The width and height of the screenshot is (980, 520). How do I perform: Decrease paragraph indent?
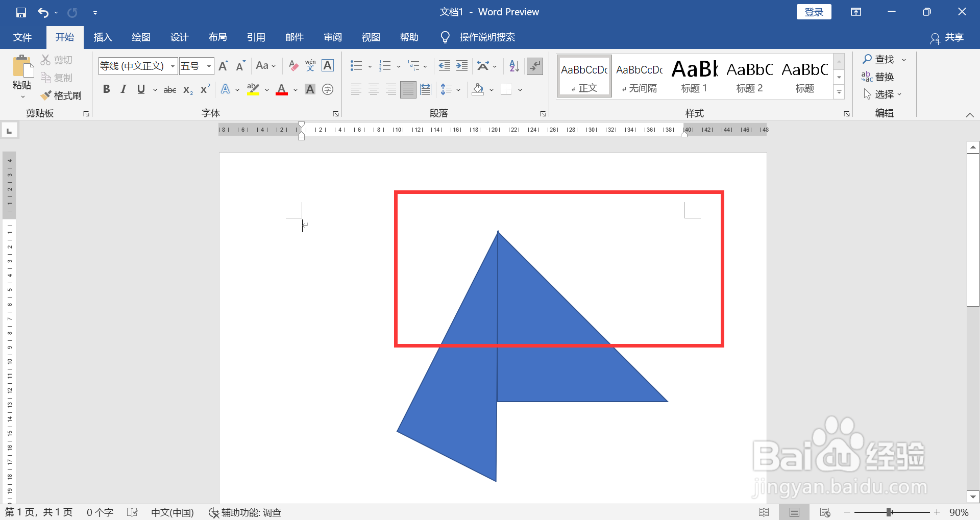[x=445, y=66]
